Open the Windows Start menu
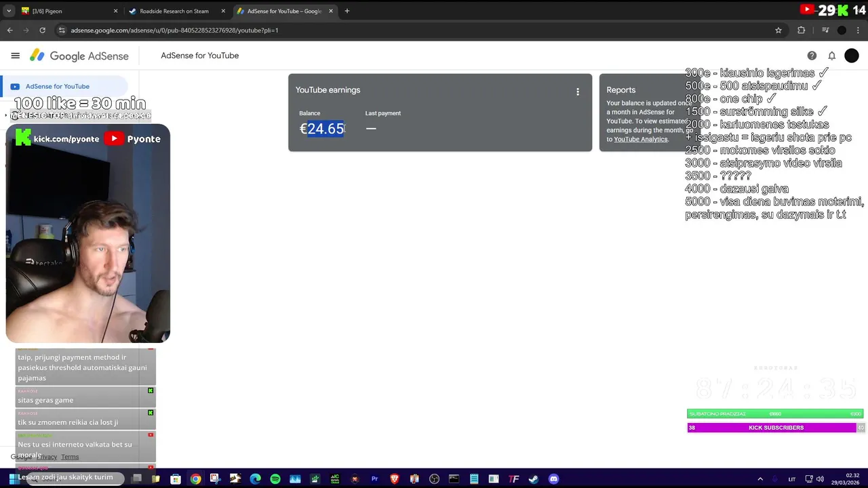Viewport: 868px width, 488px height. pos(13,479)
